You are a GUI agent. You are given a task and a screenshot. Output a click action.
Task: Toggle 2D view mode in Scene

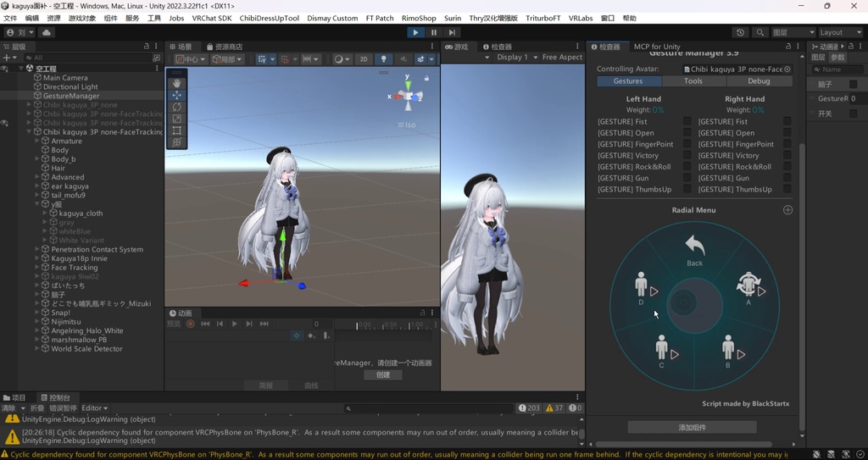coord(364,59)
